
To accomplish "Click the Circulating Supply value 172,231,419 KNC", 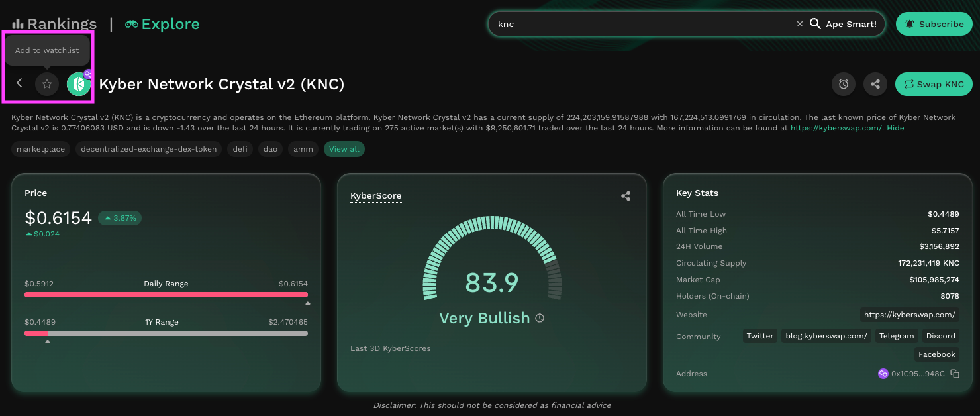I will 928,263.
